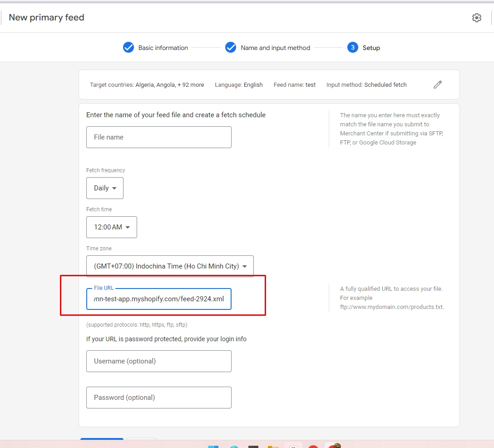Click the 'Input method: Scheduled fetch' text

pos(366,85)
